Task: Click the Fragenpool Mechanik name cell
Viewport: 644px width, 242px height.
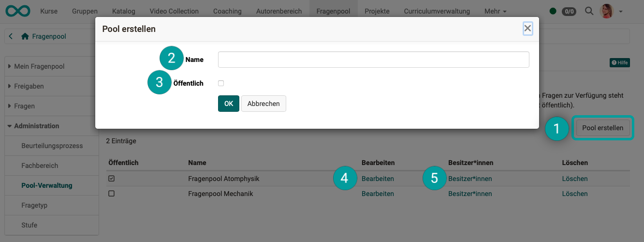Action: (220, 194)
